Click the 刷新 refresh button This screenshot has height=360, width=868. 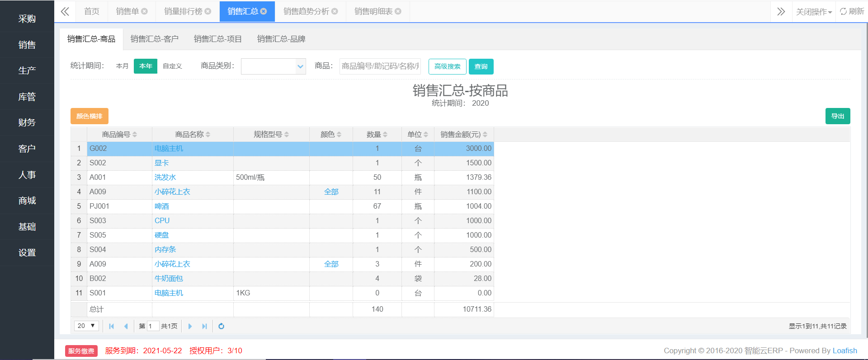click(852, 11)
